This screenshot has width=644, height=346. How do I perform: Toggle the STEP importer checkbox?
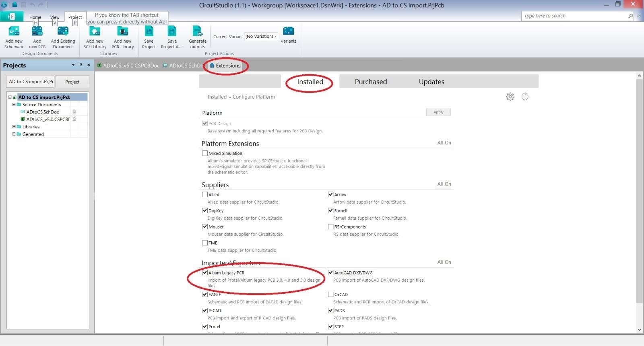[330, 326]
